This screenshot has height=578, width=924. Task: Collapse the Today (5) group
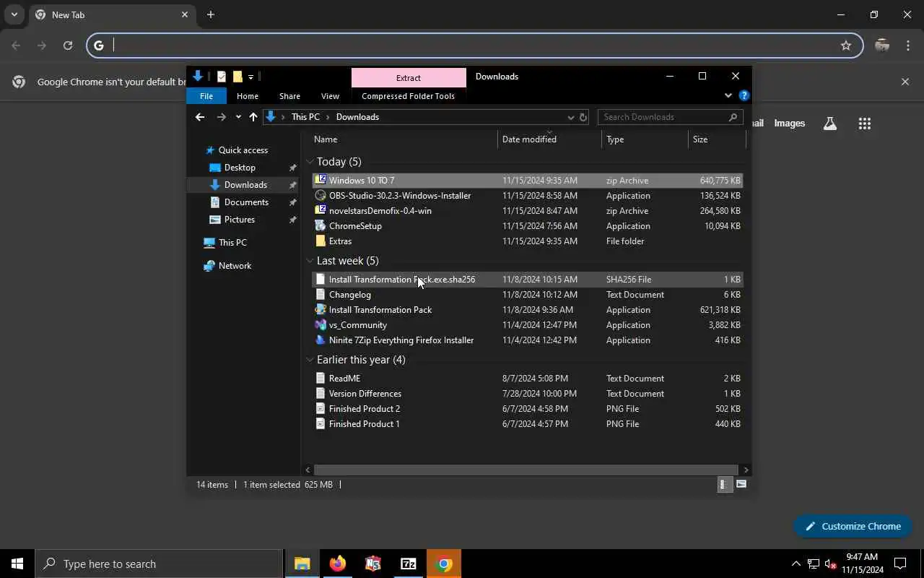310,162
